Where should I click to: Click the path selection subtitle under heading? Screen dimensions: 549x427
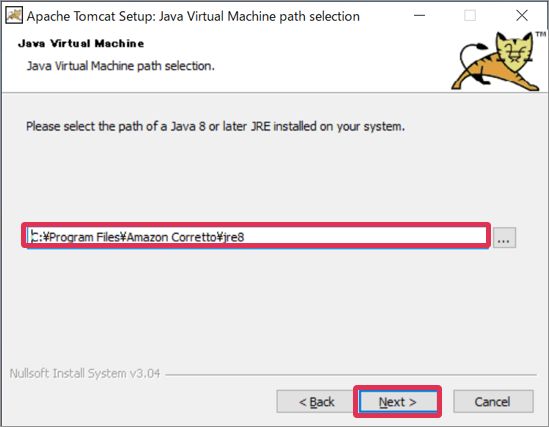(121, 66)
